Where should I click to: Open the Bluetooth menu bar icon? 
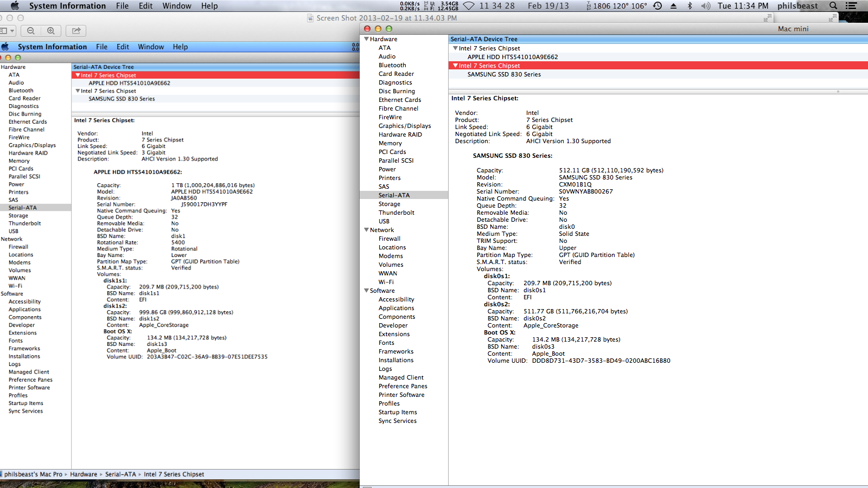pos(690,6)
